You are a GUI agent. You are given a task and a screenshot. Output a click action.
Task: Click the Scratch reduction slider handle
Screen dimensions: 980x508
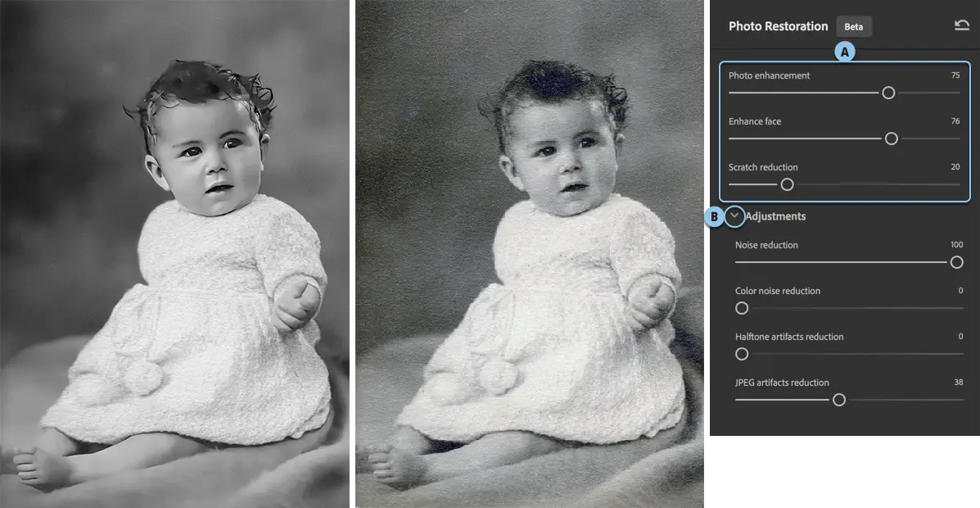(787, 184)
